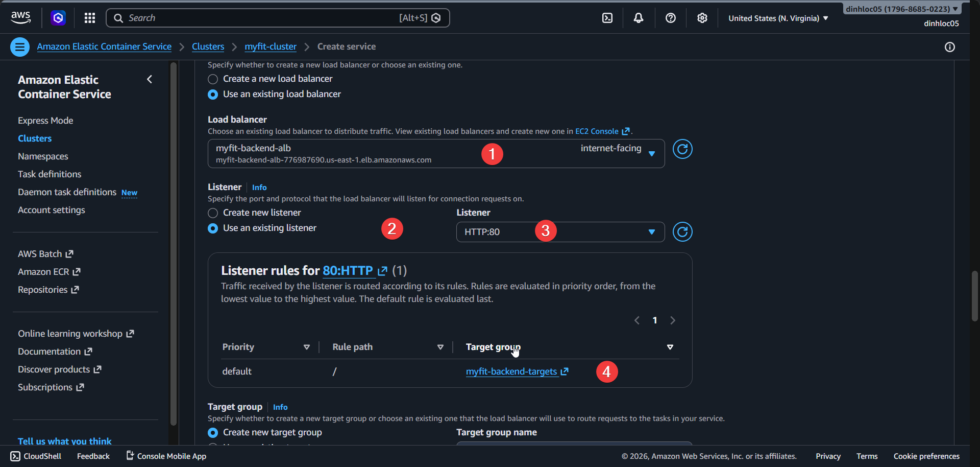The height and width of the screenshot is (467, 980).
Task: Open the navigation menu via hamburger icon
Action: pyautogui.click(x=20, y=46)
